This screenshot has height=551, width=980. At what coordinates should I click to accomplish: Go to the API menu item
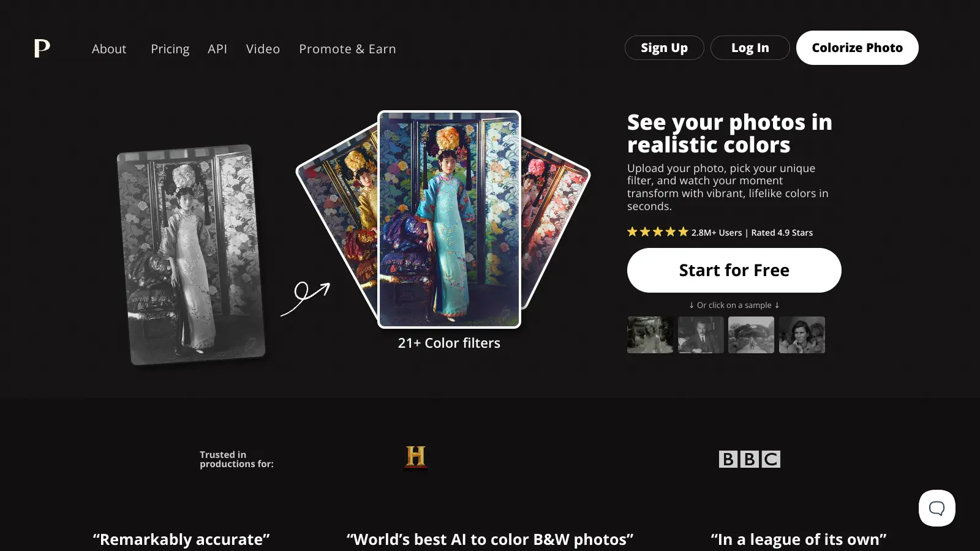[x=217, y=49]
